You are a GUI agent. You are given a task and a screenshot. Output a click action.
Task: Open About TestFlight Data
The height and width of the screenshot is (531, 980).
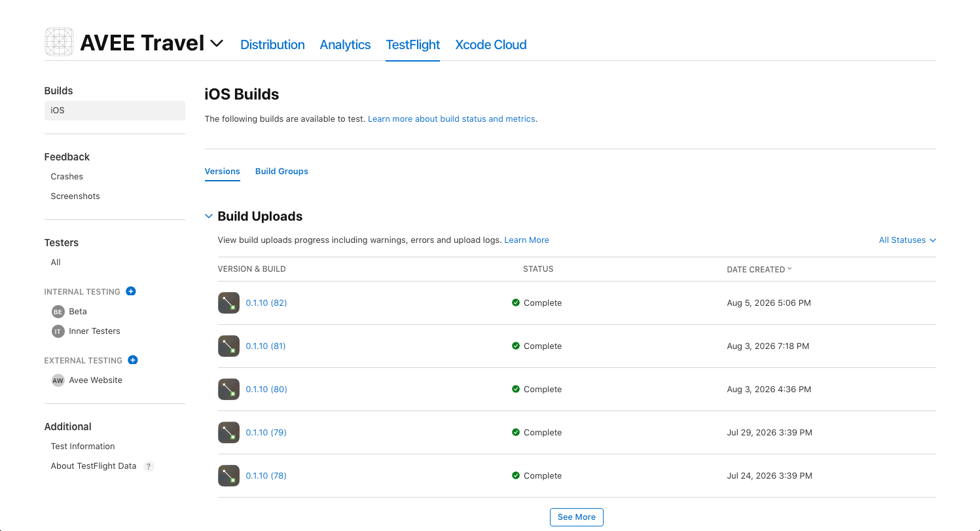(94, 466)
